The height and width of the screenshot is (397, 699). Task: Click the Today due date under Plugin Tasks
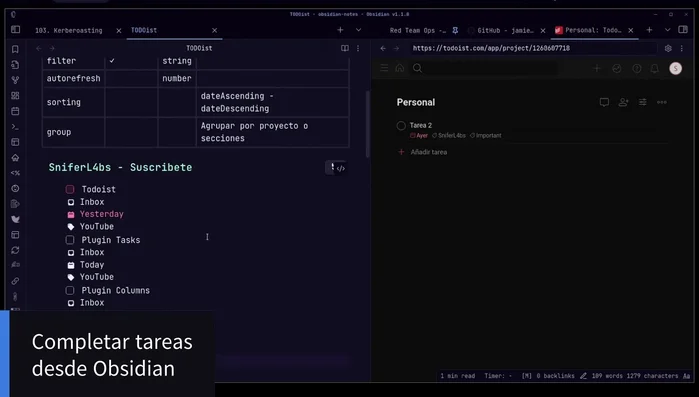(x=92, y=265)
